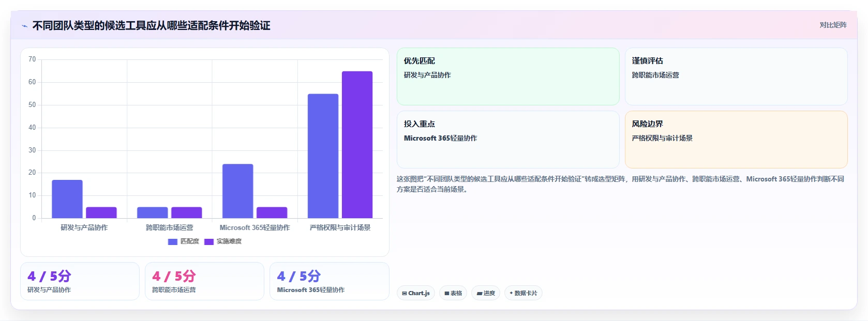The height and width of the screenshot is (321, 868).
Task: Select the 谨慎评估 matrix card
Action: point(736,77)
